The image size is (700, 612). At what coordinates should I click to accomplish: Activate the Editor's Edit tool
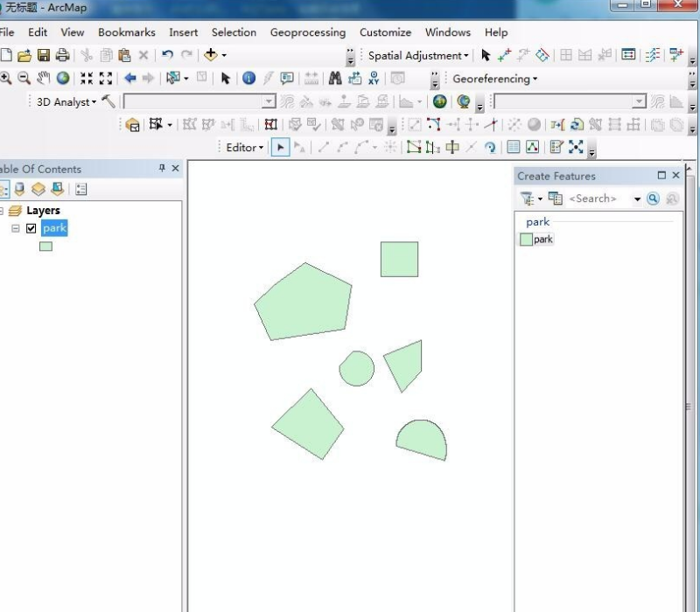tap(280, 147)
